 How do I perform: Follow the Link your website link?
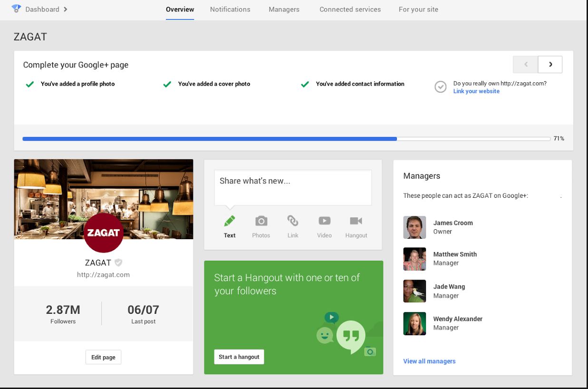[x=476, y=91]
